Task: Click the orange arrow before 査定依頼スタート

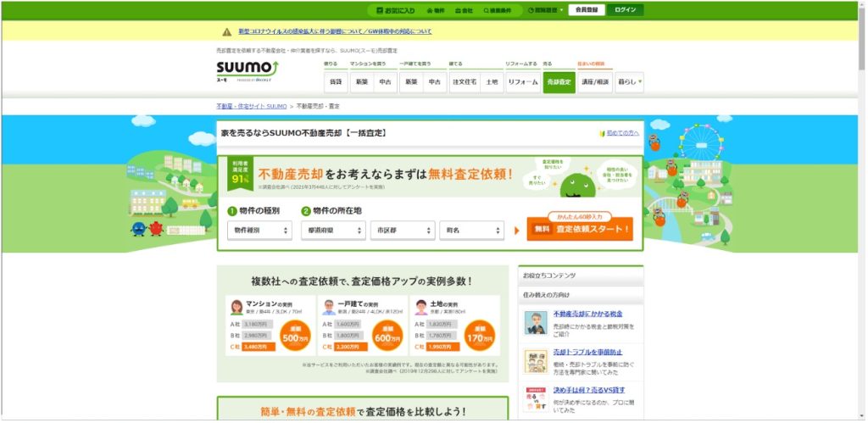Action: tap(517, 231)
